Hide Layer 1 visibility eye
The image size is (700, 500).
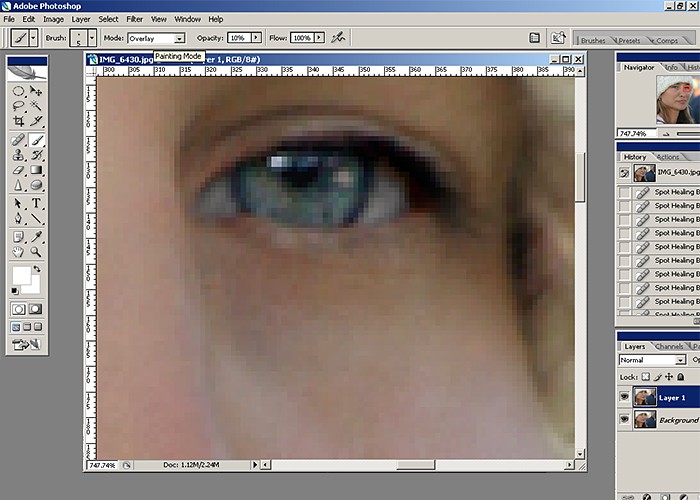coord(624,397)
